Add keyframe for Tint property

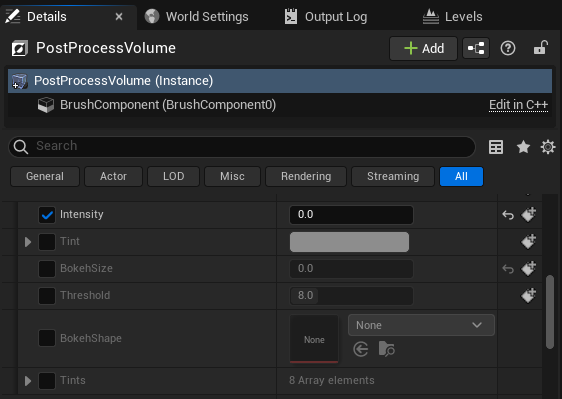528,242
